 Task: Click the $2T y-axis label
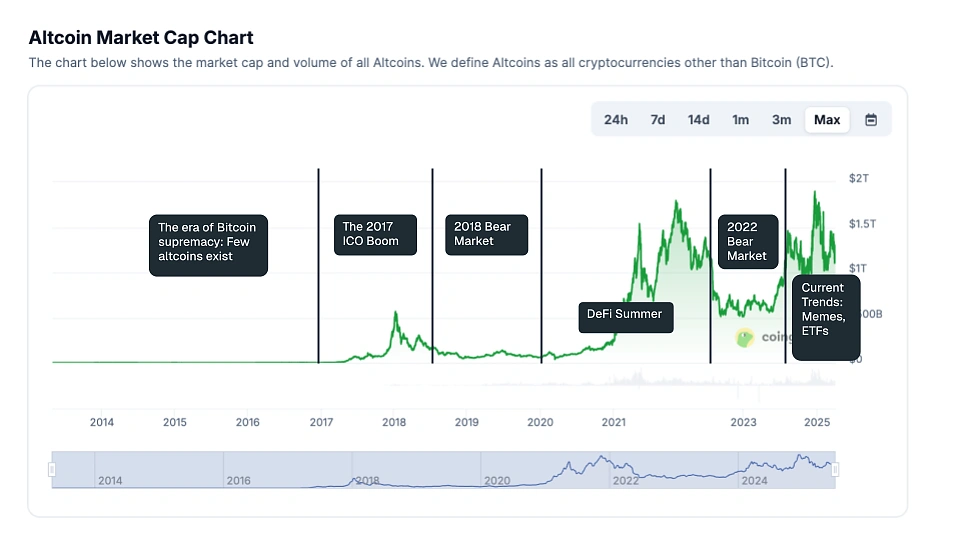pos(859,179)
